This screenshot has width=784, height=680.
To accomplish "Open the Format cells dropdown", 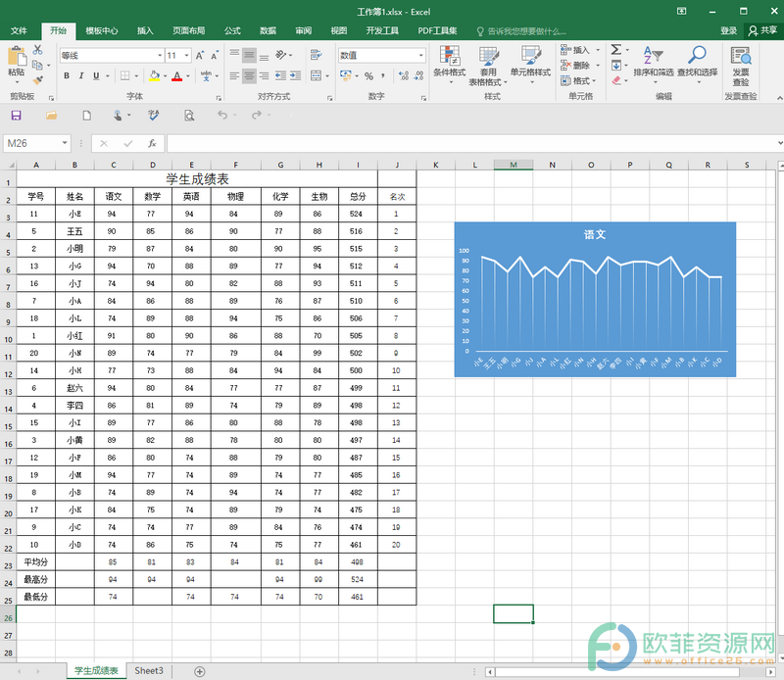I will [578, 80].
